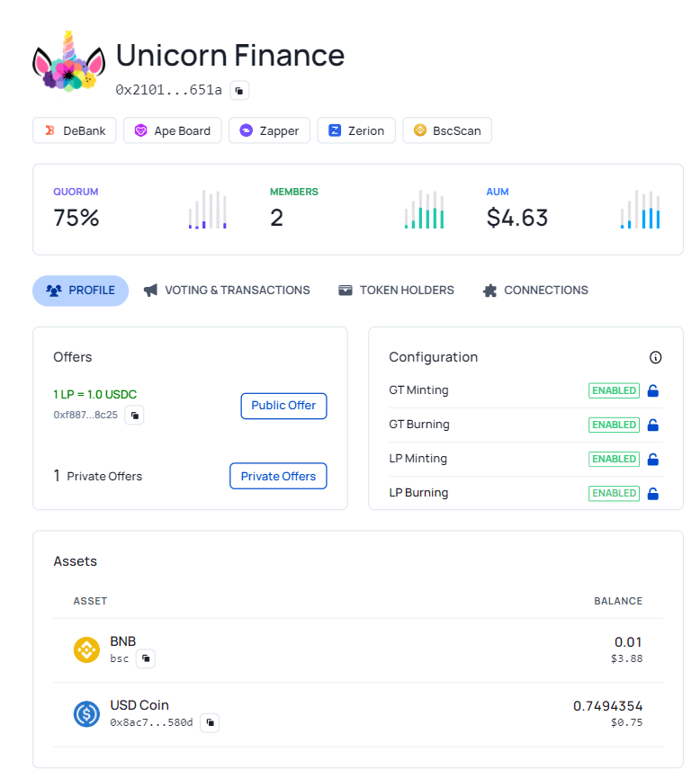
Task: Toggle the LP Minting lock
Action: [653, 459]
